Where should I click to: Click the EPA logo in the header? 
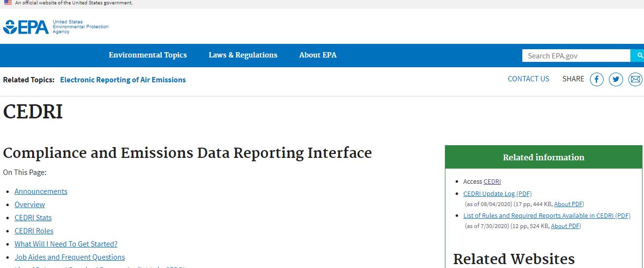26,27
